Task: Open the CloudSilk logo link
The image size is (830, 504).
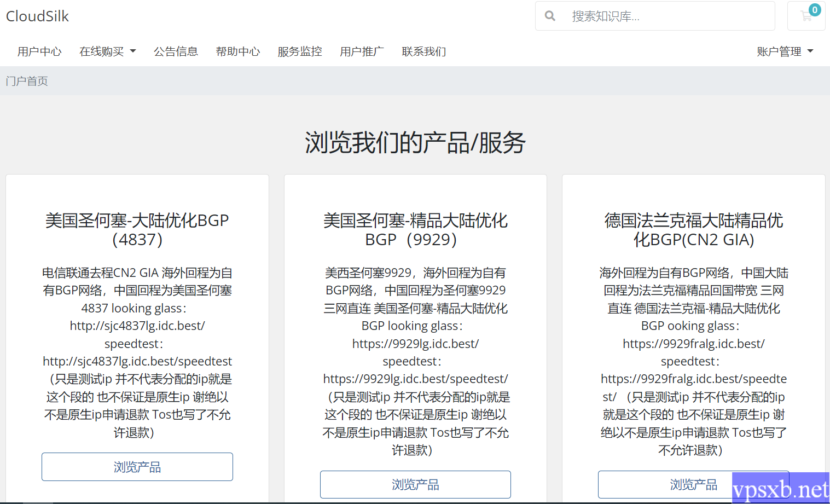Action: (37, 16)
